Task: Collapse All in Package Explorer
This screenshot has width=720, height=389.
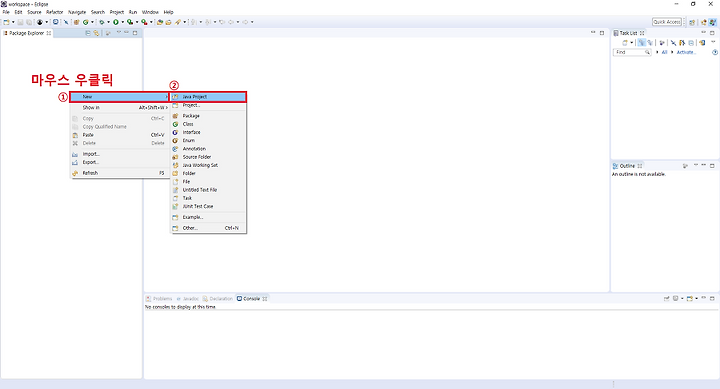Action: (88, 33)
